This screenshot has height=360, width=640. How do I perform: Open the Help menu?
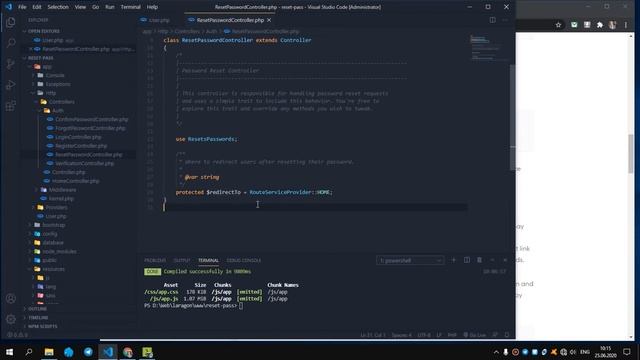point(152,7)
